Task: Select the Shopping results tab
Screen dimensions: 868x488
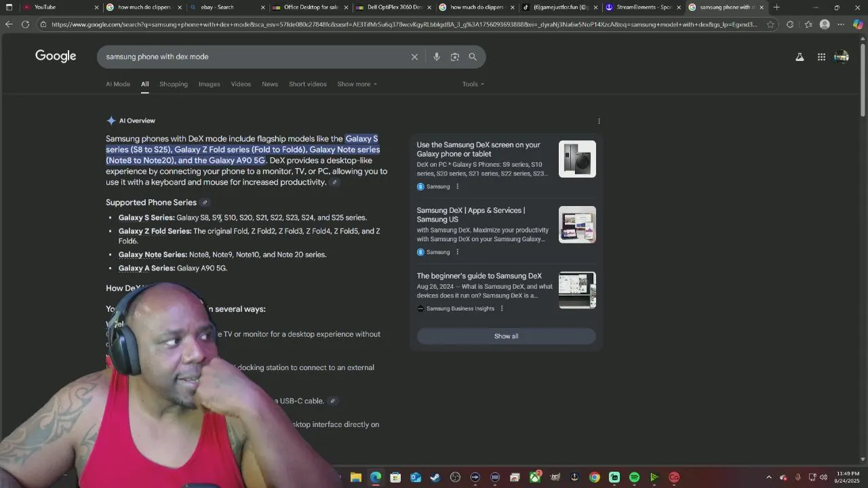Action: pyautogui.click(x=174, y=84)
